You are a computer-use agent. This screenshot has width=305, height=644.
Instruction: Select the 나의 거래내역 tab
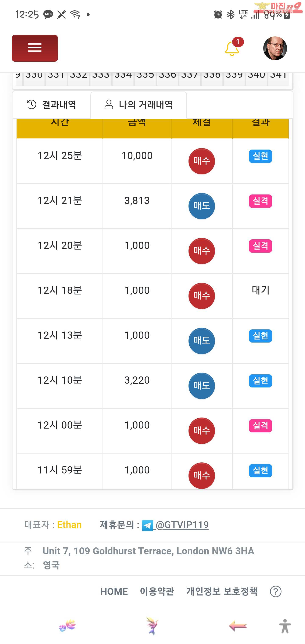pyautogui.click(x=139, y=105)
